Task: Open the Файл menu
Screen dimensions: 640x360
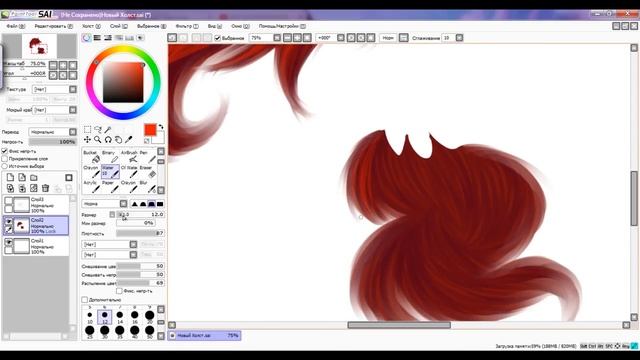Action: click(16, 26)
